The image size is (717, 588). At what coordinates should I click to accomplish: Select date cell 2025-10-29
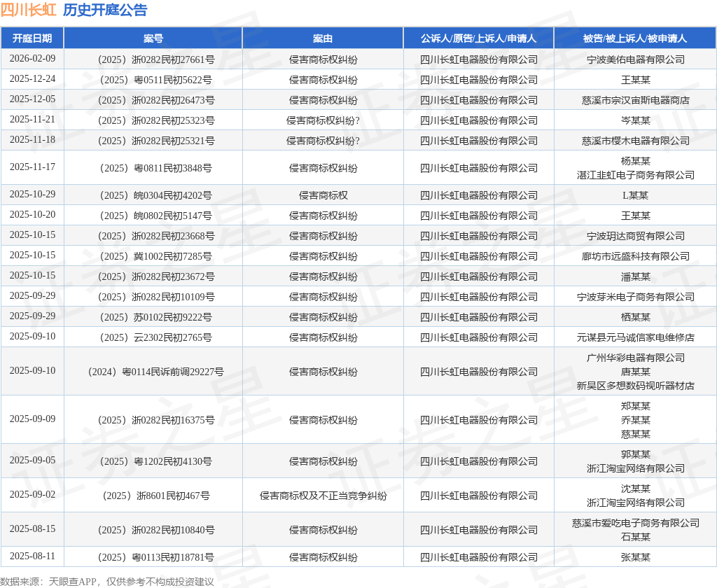coord(32,195)
